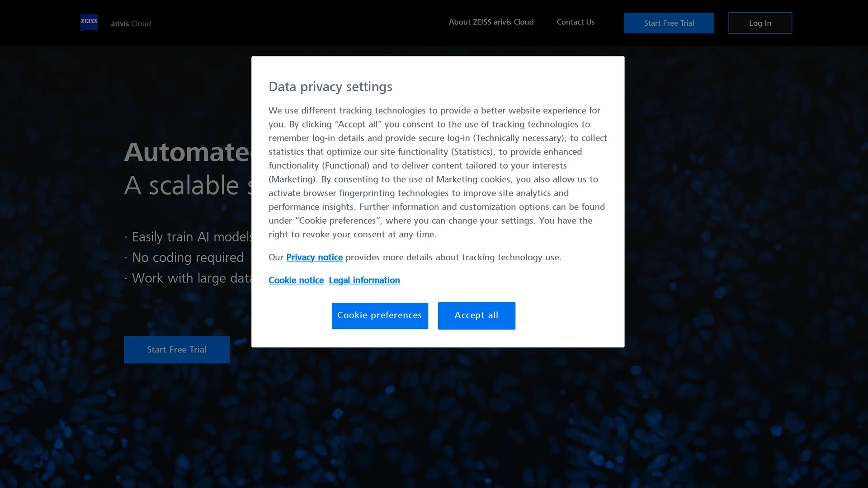
Task: Open the Privacy notice link
Action: tap(314, 258)
